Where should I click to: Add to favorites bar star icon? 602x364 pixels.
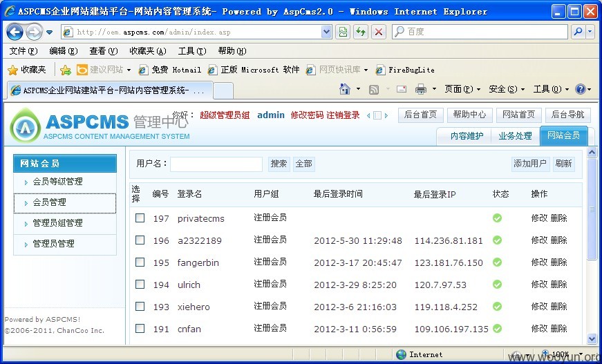66,70
